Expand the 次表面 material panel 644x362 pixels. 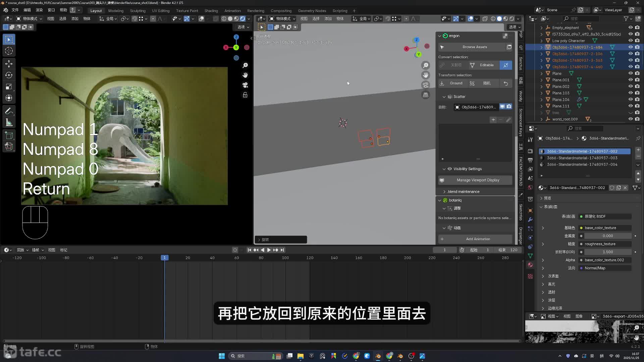(x=543, y=276)
